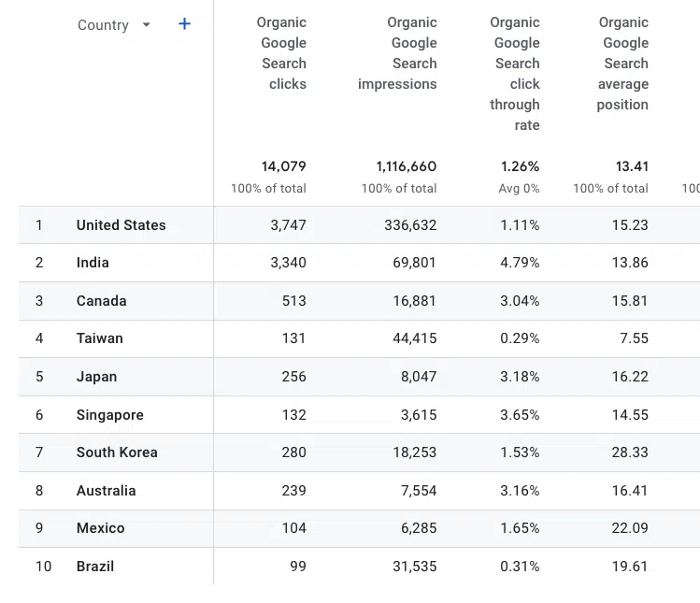
Task: Select the United States row
Action: pos(121,225)
